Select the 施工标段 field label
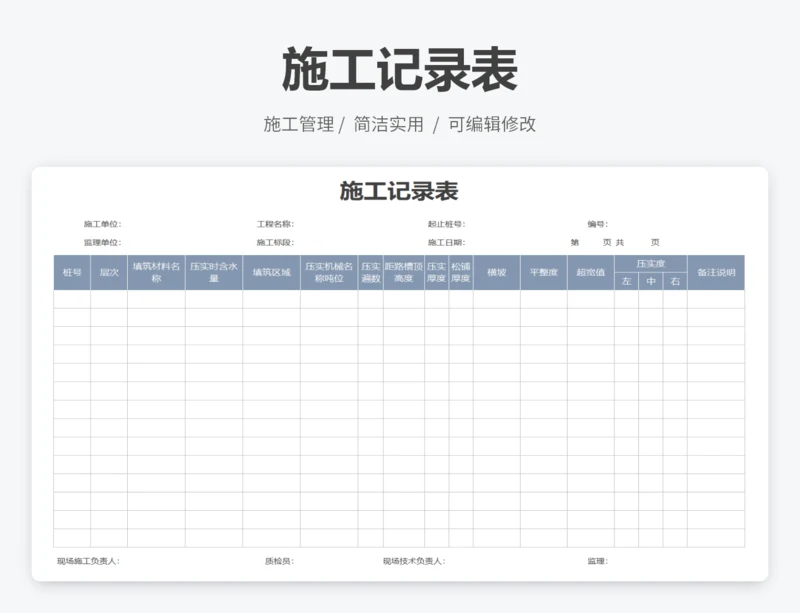The image size is (800, 613). 275,242
